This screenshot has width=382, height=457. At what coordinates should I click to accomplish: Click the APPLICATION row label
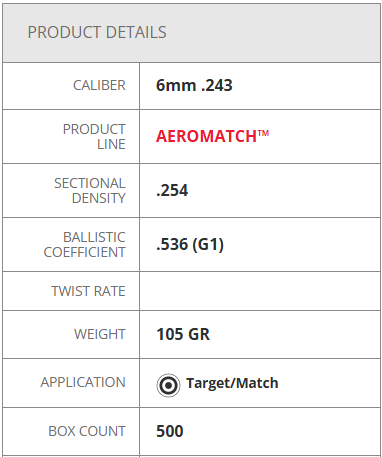coord(83,382)
